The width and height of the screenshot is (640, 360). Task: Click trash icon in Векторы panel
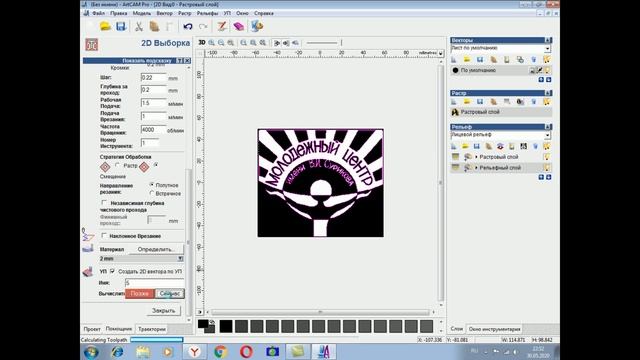coord(533,60)
